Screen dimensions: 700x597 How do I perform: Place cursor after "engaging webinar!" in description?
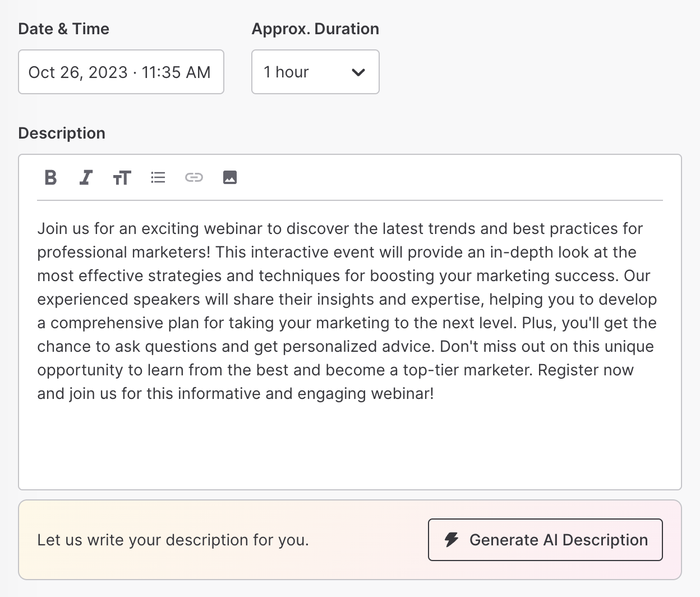click(x=435, y=394)
